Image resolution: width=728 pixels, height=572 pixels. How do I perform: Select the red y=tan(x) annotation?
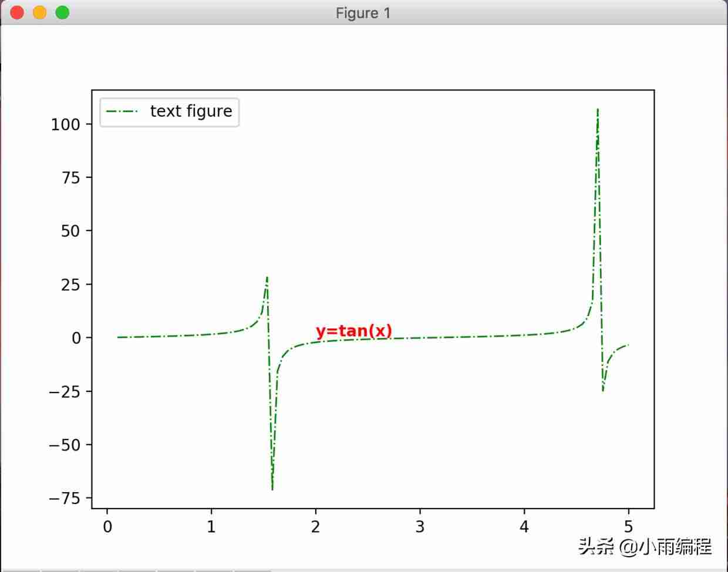(x=354, y=331)
